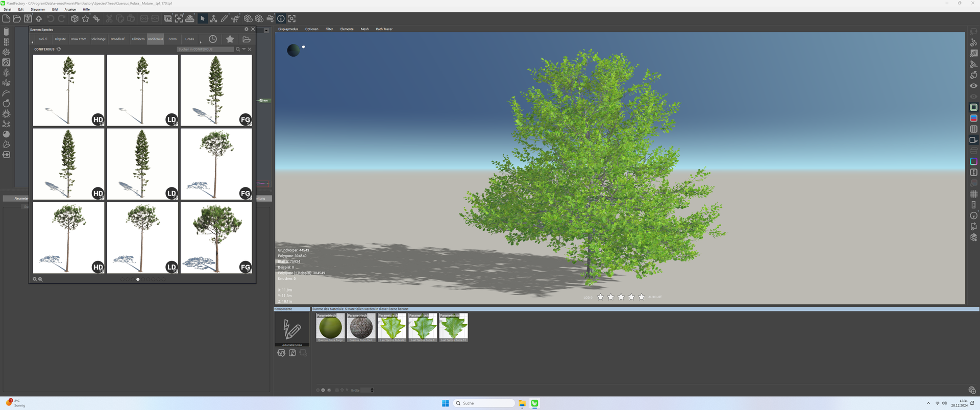
Task: Switch to the Ferns category tab
Action: coord(173,39)
